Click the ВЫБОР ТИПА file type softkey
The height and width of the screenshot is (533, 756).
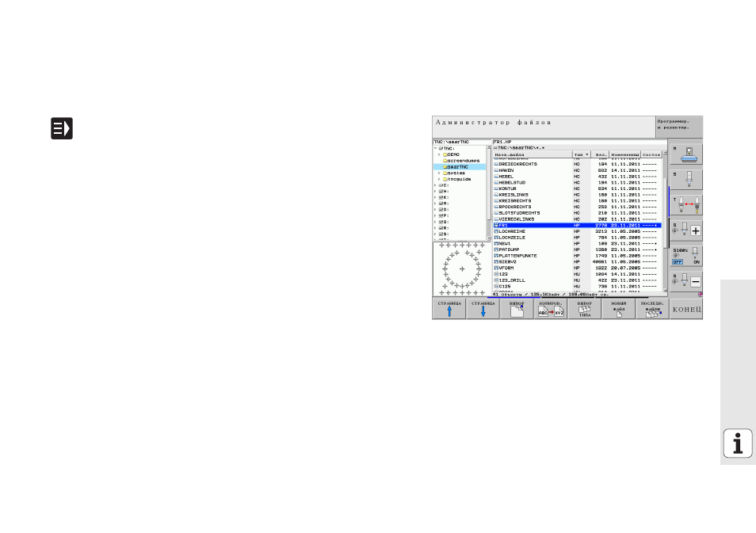(584, 309)
